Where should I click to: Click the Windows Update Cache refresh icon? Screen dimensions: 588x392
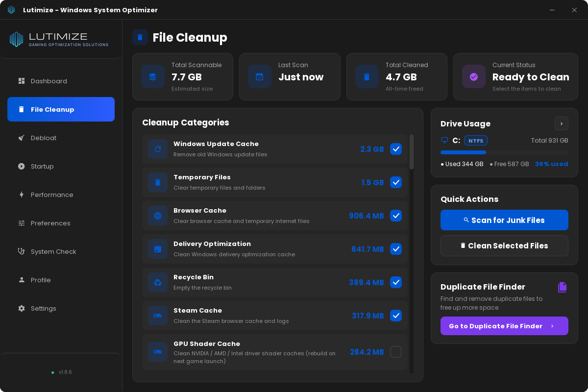click(x=158, y=149)
